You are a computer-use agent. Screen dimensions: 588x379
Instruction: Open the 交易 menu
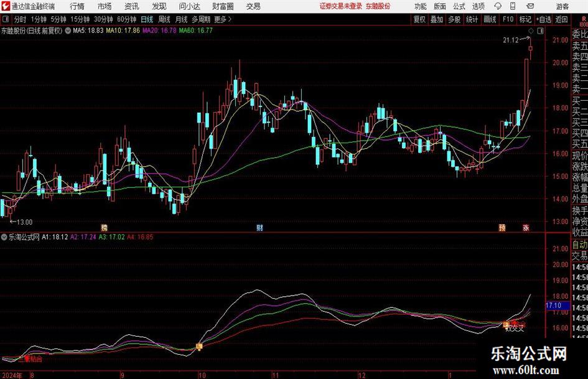tap(253, 6)
